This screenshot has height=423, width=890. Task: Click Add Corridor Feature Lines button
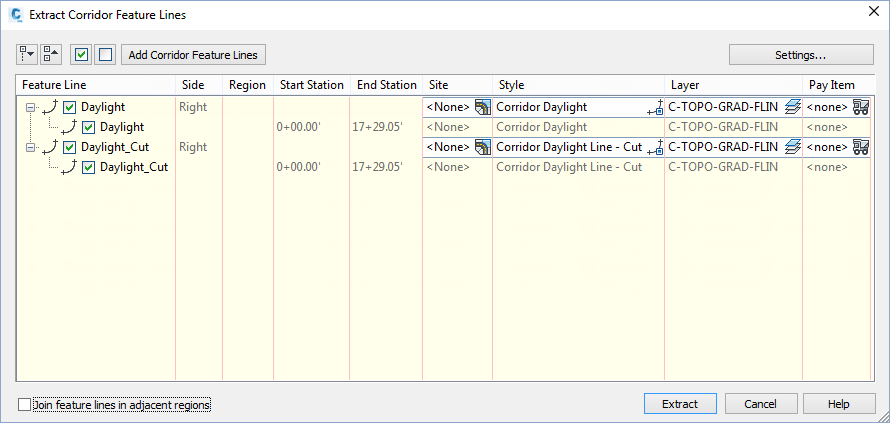point(193,54)
